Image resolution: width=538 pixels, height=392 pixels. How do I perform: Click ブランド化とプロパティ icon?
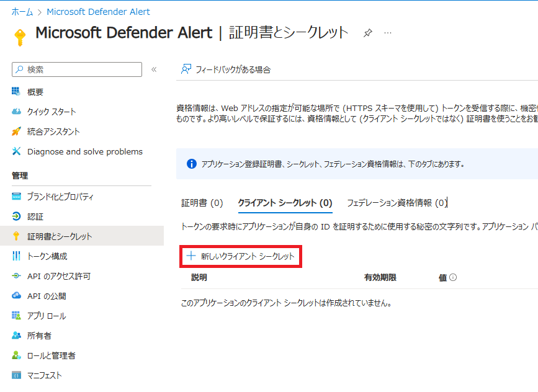coord(16,196)
